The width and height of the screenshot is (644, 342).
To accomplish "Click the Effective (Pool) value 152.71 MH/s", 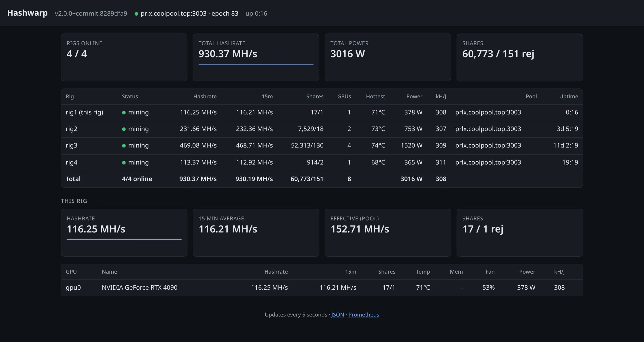I will coord(360,229).
